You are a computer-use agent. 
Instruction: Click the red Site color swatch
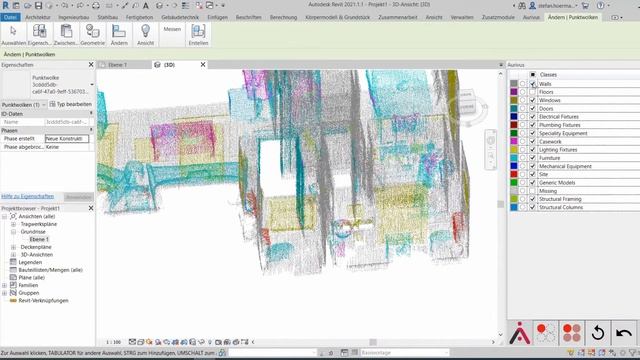pos(513,174)
